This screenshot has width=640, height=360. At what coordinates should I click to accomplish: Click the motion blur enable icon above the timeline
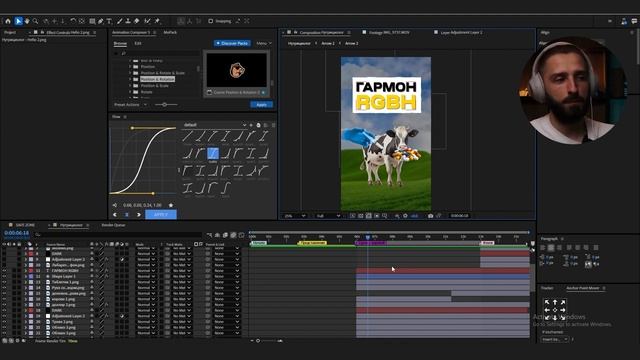233,235
